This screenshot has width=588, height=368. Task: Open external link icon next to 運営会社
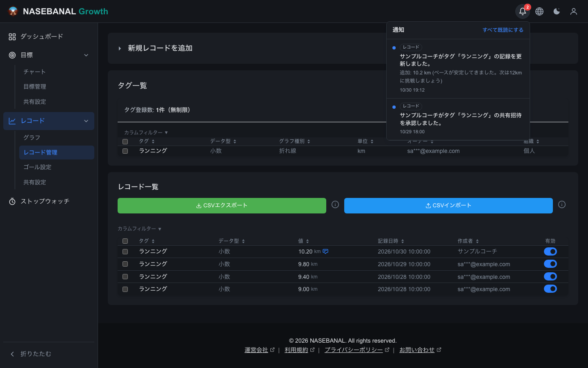coord(272,350)
